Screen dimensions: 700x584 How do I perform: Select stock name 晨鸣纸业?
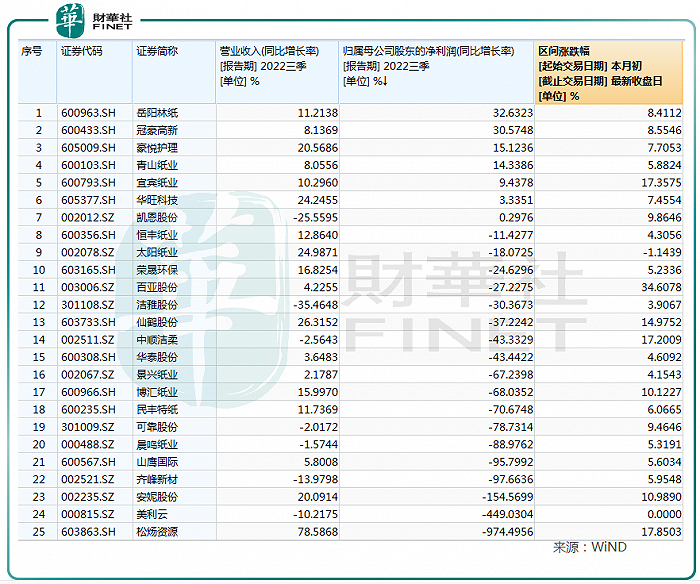157,444
